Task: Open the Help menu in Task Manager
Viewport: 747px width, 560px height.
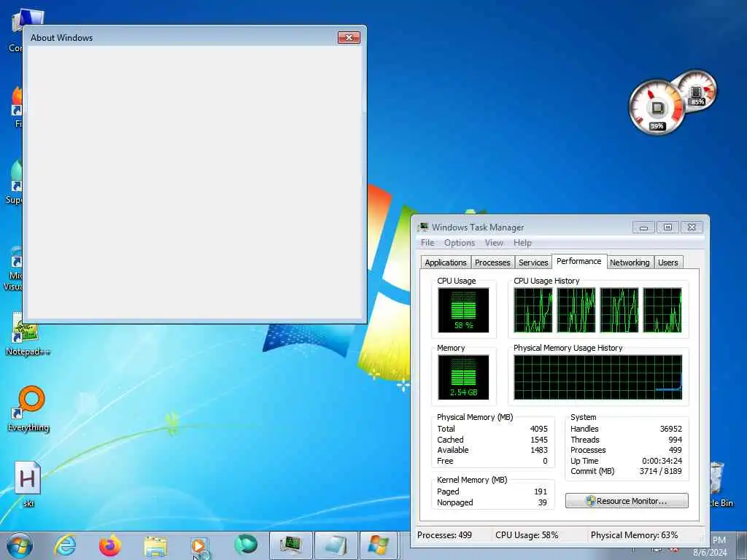Action: [522, 243]
